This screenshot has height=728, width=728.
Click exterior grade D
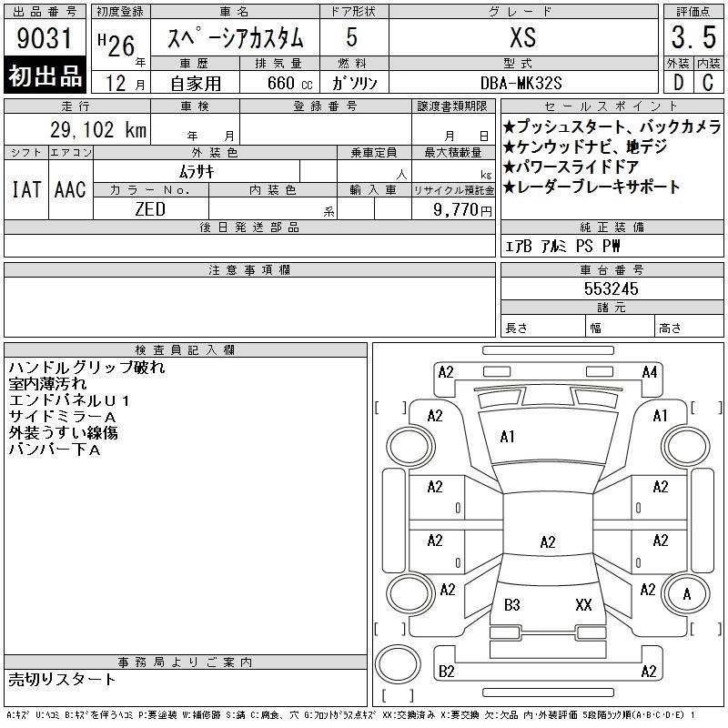(x=679, y=83)
